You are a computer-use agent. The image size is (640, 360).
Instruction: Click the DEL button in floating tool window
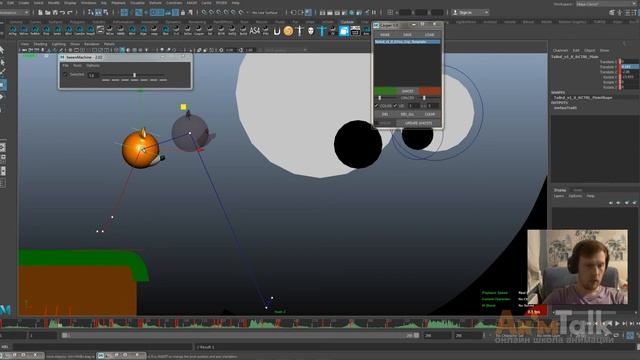pos(384,114)
